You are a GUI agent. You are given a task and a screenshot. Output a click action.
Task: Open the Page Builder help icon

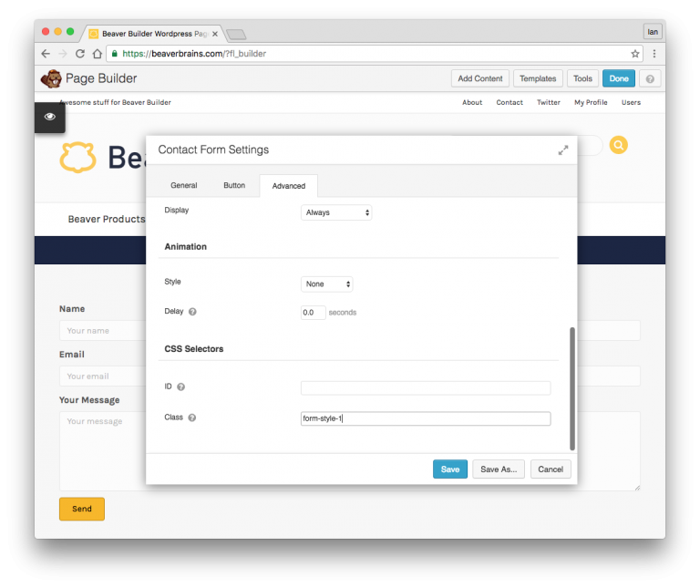click(650, 78)
